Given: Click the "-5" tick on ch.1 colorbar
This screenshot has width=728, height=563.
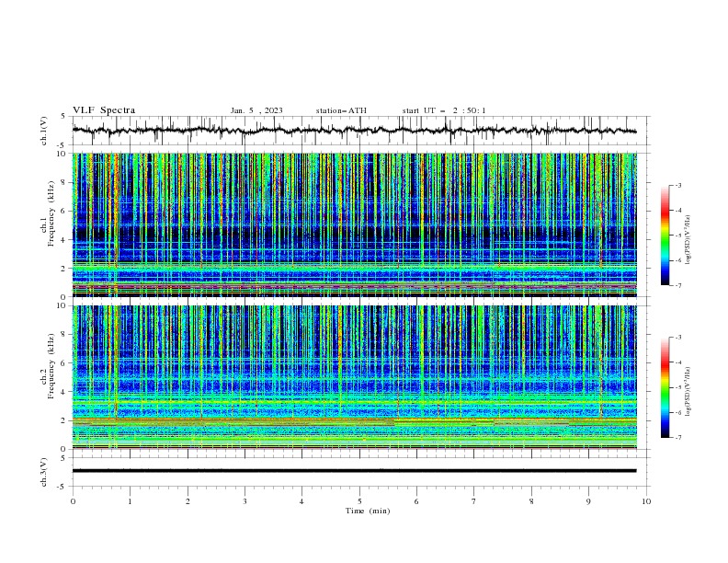Looking at the screenshot, I should click(678, 236).
